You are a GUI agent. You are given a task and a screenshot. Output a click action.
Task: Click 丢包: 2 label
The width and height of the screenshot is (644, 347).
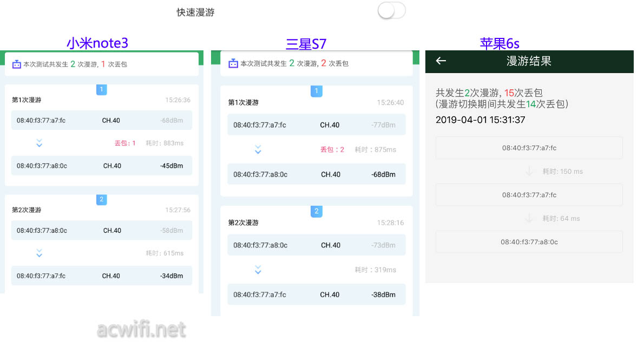tap(332, 149)
